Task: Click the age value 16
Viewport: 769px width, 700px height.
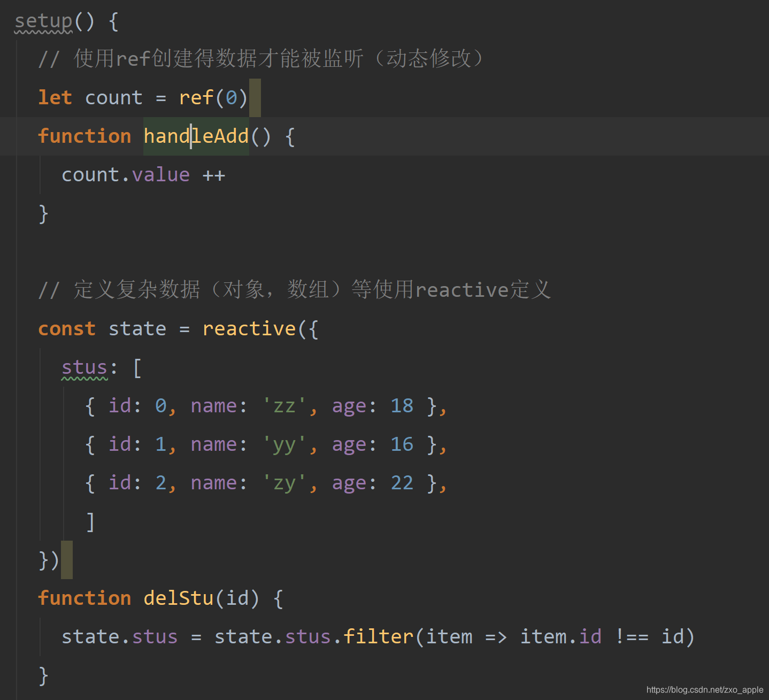Action: tap(402, 444)
